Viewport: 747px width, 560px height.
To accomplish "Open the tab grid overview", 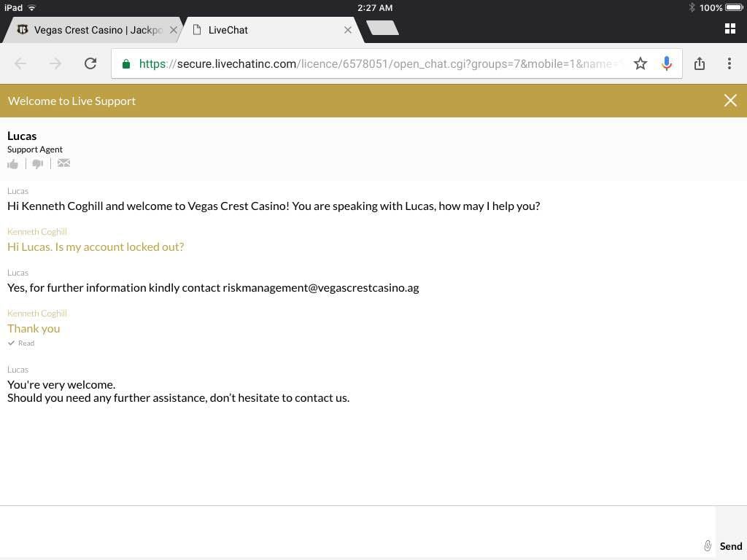I will click(x=729, y=29).
